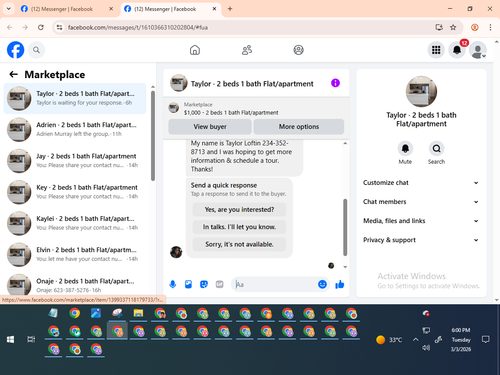Send quick reply 'In talks. I'll let you know.'
Screen dimensions: 500x375
pos(239,227)
